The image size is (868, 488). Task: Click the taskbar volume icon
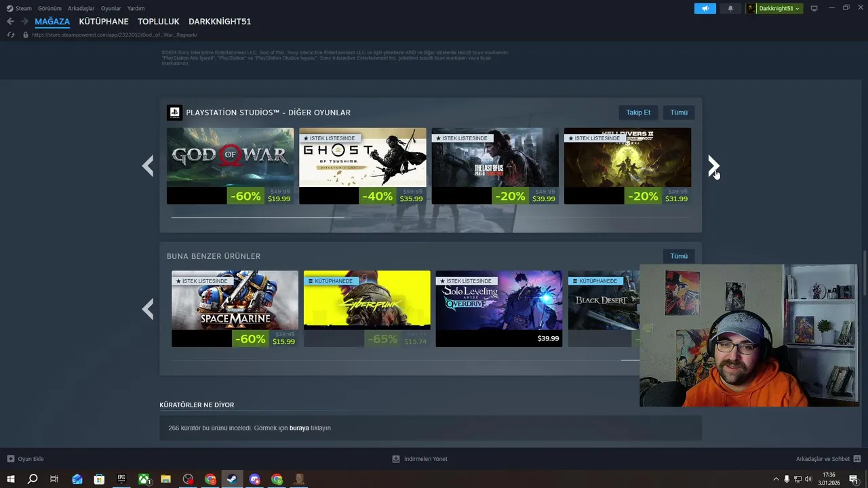808,479
